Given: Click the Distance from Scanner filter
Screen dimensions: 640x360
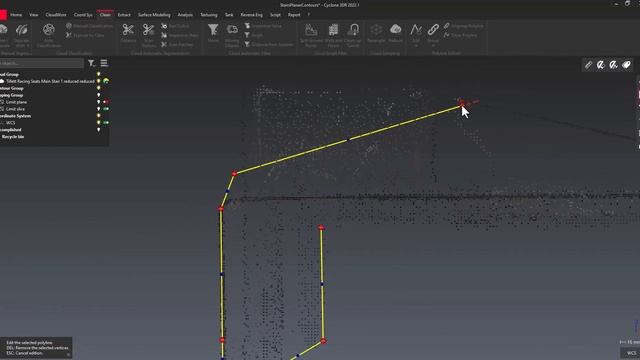Looking at the screenshot, I should tap(269, 44).
